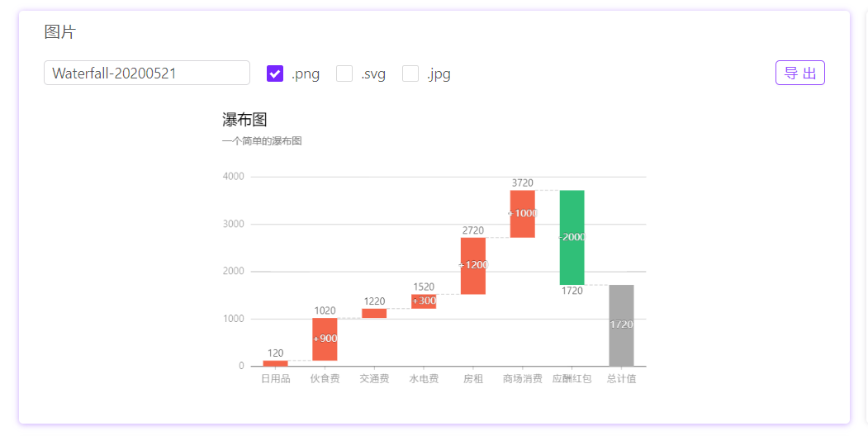This screenshot has width=868, height=436.
Task: Click the .svg format label
Action: [x=372, y=74]
